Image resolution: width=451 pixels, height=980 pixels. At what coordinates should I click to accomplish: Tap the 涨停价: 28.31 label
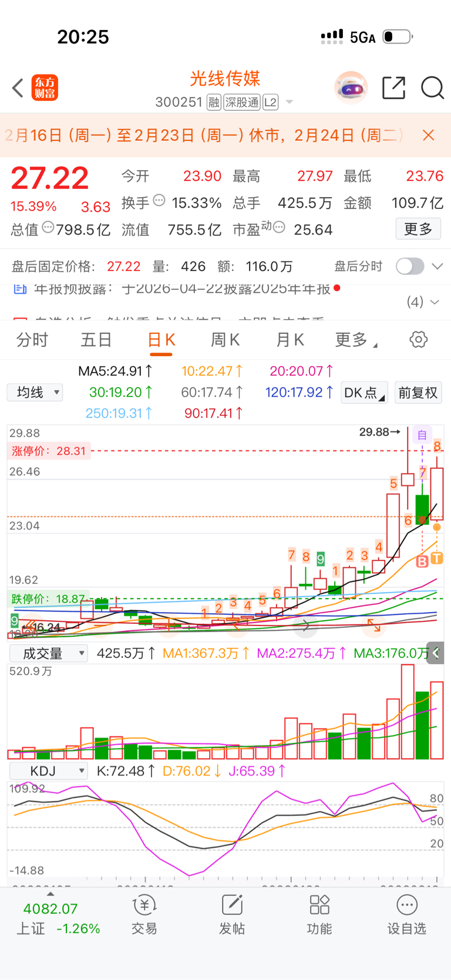(x=49, y=451)
